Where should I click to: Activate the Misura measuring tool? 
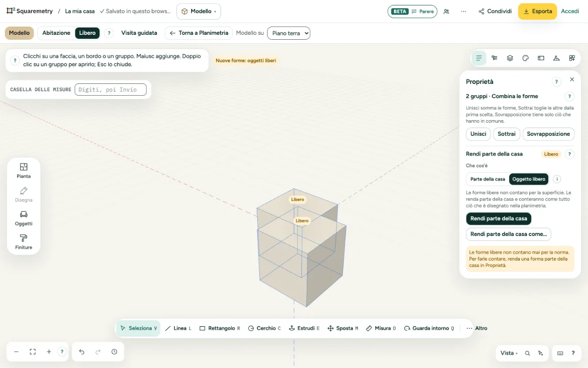[381, 328]
